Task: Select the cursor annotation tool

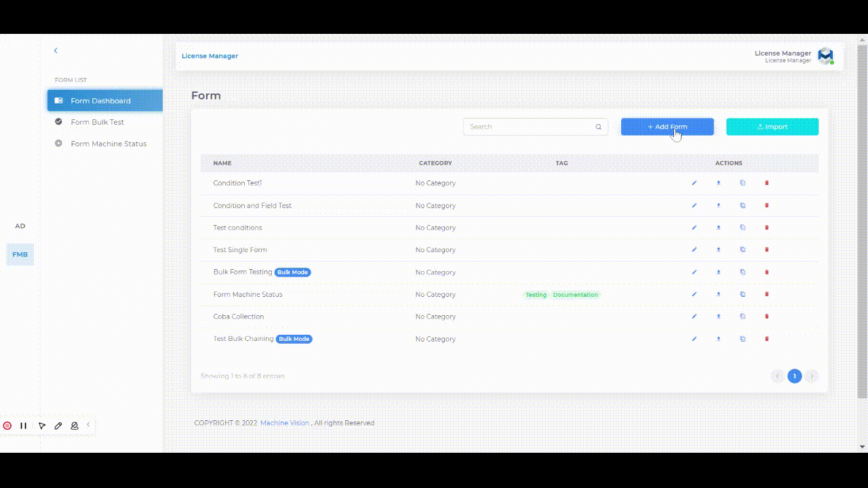Action: coord(41,425)
